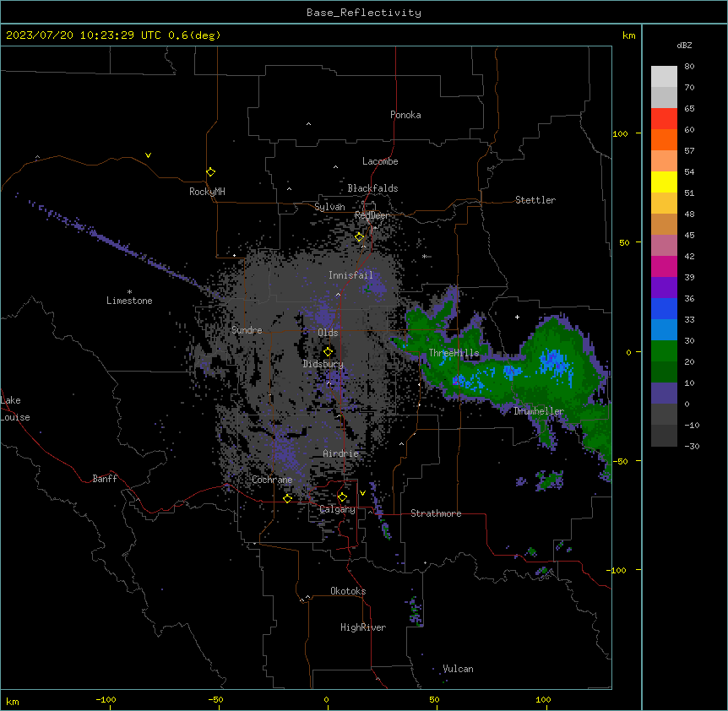This screenshot has width=728, height=711.
Task: Click the -30 value on the dBZ scale
Action: [x=693, y=447]
